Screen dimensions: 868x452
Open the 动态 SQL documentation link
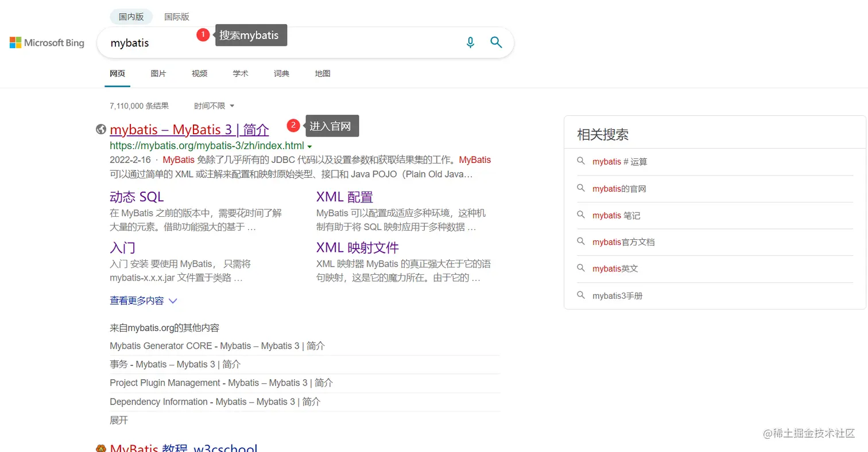pos(136,197)
